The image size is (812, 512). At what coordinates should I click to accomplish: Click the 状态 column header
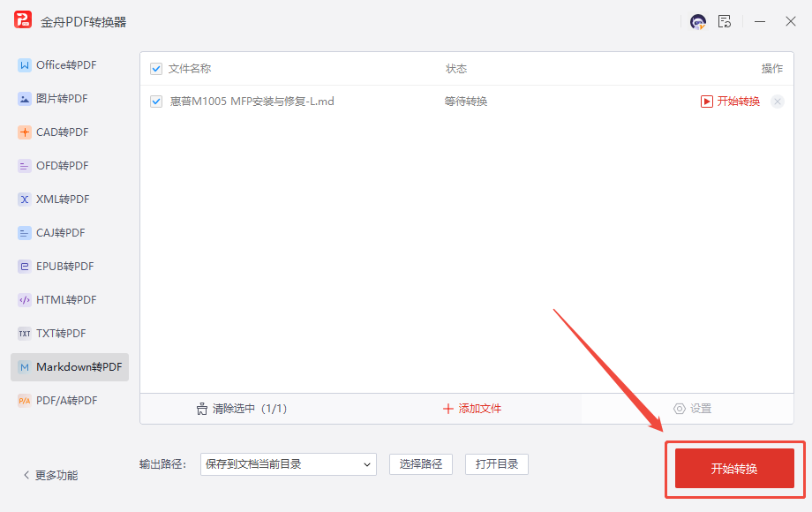pyautogui.click(x=456, y=69)
